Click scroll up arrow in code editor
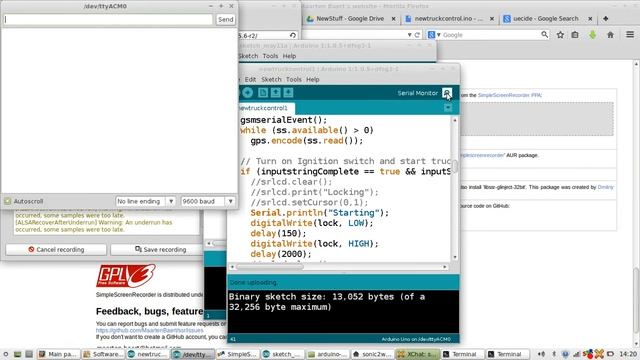The width and height of the screenshot is (640, 360). click(455, 120)
